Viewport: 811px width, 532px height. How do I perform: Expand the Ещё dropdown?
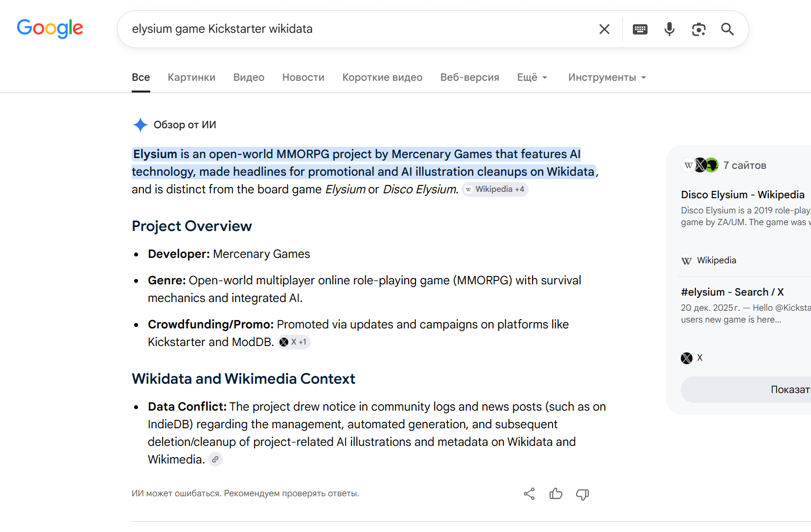pos(533,77)
